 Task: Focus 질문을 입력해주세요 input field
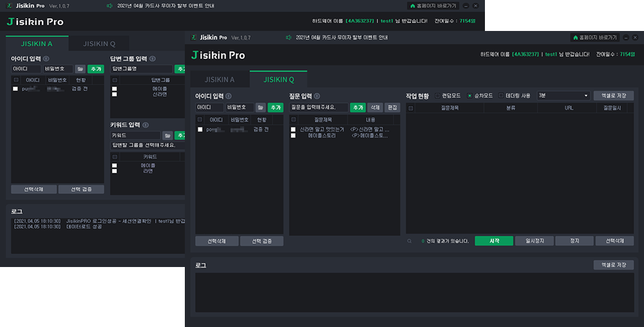319,107
